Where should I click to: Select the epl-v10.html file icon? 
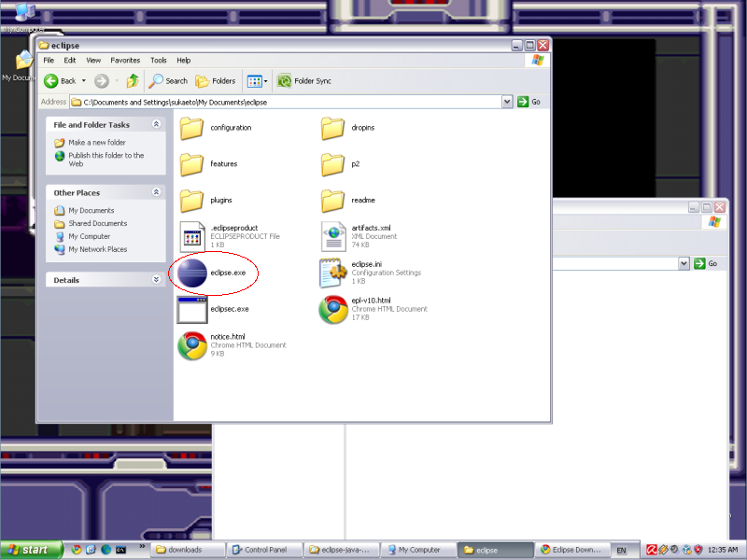[333, 309]
